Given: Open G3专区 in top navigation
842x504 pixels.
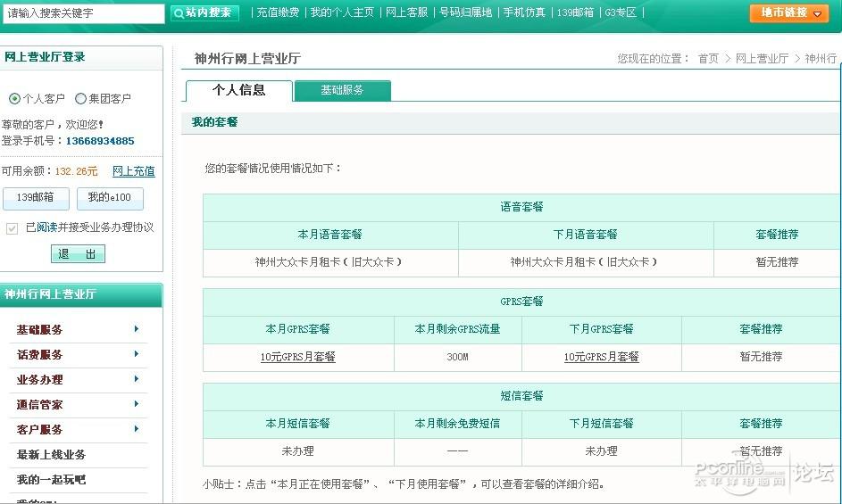Looking at the screenshot, I should click(x=621, y=12).
